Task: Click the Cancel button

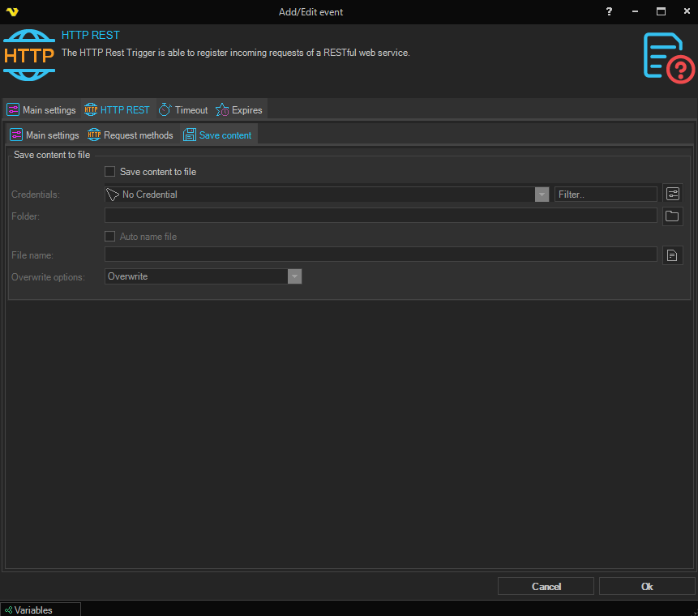Action: pyautogui.click(x=546, y=586)
